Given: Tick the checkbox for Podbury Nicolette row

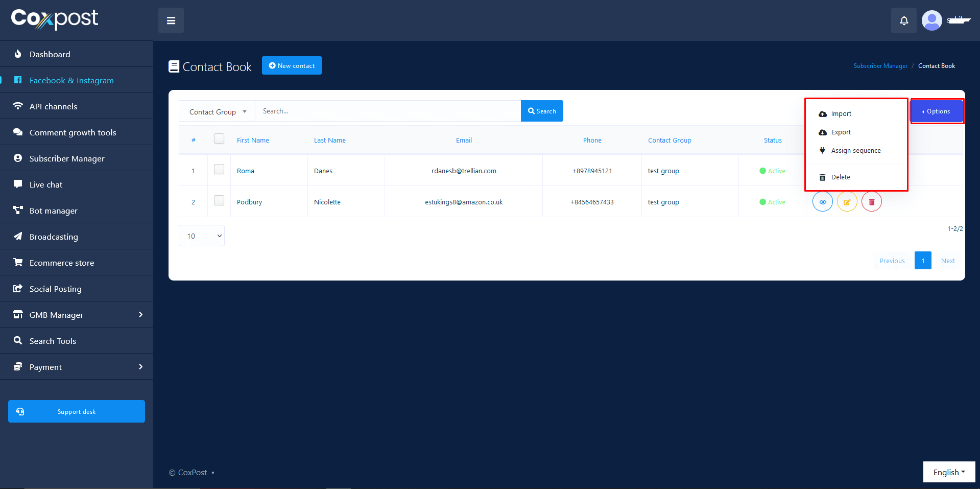Looking at the screenshot, I should 219,200.
